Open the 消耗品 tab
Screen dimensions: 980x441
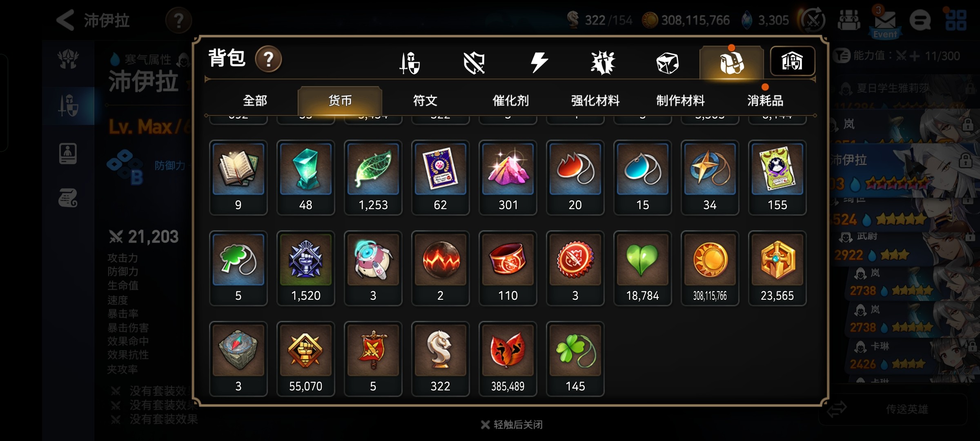point(765,100)
